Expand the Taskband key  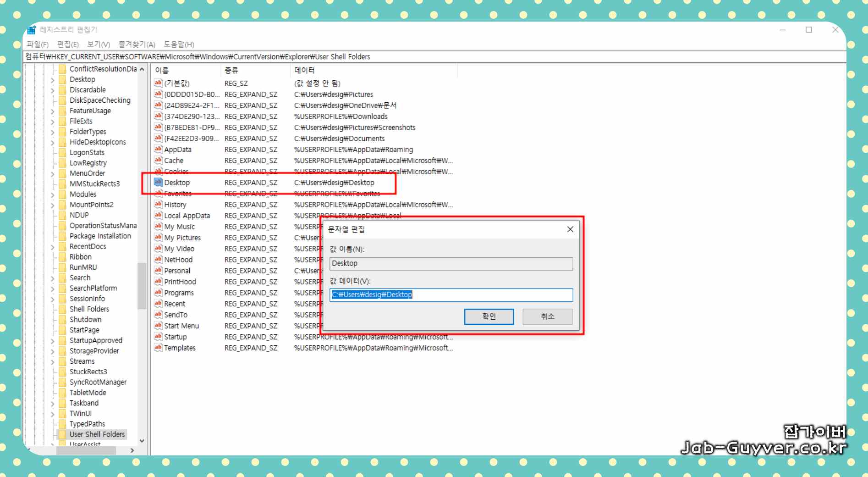[x=52, y=404]
